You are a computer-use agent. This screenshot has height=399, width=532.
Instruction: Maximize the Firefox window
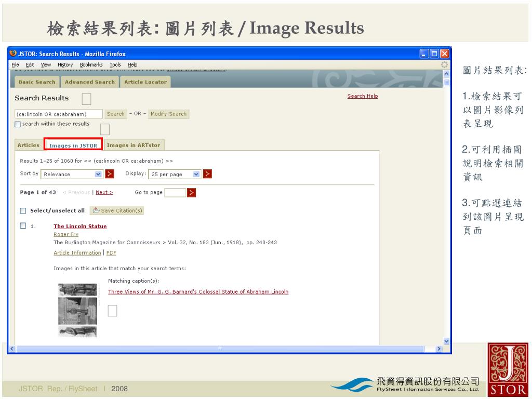point(434,54)
